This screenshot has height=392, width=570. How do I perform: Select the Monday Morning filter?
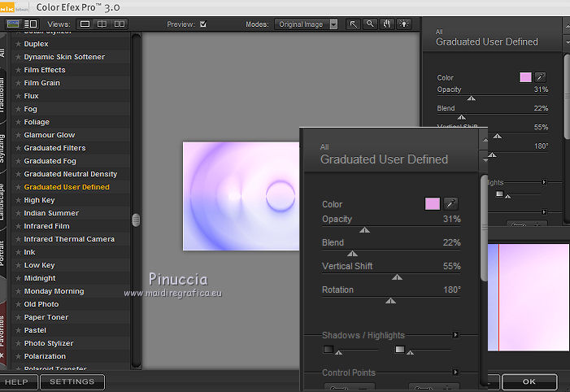[x=54, y=291]
